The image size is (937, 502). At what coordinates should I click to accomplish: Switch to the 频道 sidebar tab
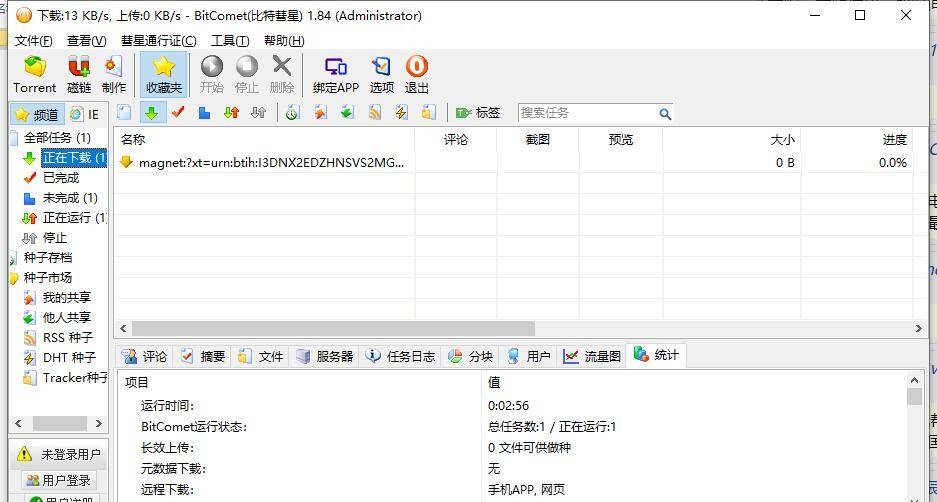point(38,114)
